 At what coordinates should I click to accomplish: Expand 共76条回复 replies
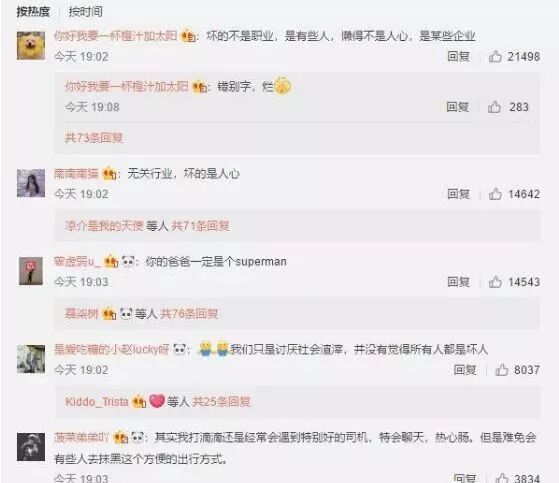coord(189,314)
